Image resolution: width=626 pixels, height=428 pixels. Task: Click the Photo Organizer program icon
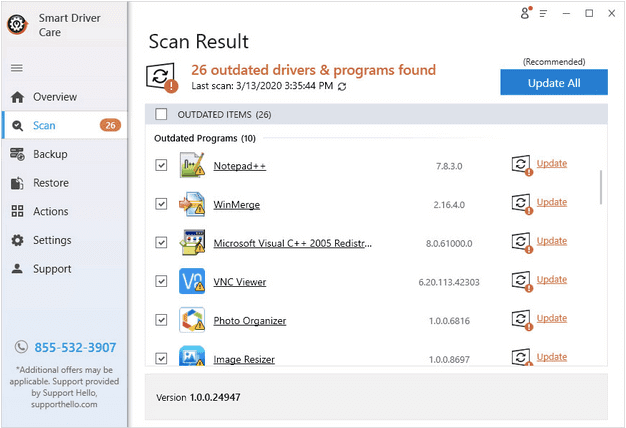pyautogui.click(x=192, y=320)
